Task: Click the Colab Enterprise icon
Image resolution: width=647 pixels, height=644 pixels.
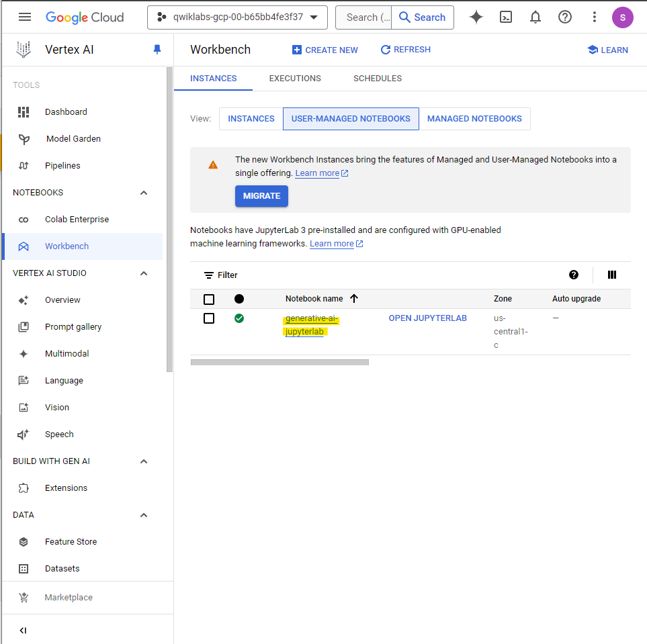Action: point(24,220)
